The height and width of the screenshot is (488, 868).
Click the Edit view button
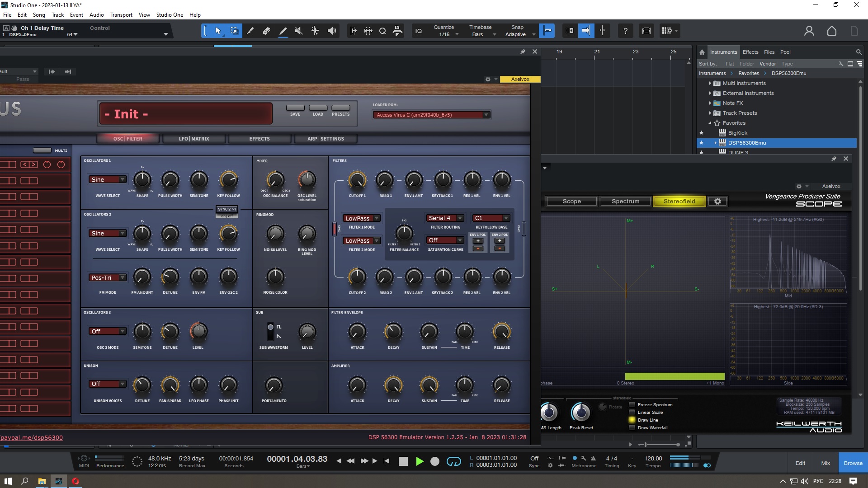point(800,463)
